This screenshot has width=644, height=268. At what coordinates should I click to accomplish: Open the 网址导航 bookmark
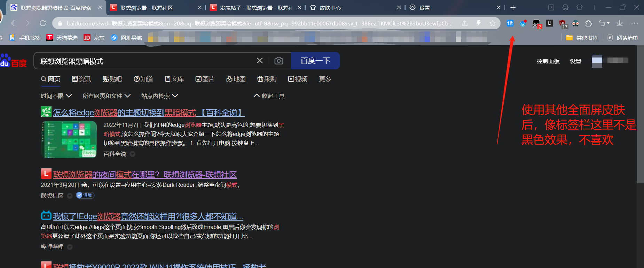click(x=126, y=38)
